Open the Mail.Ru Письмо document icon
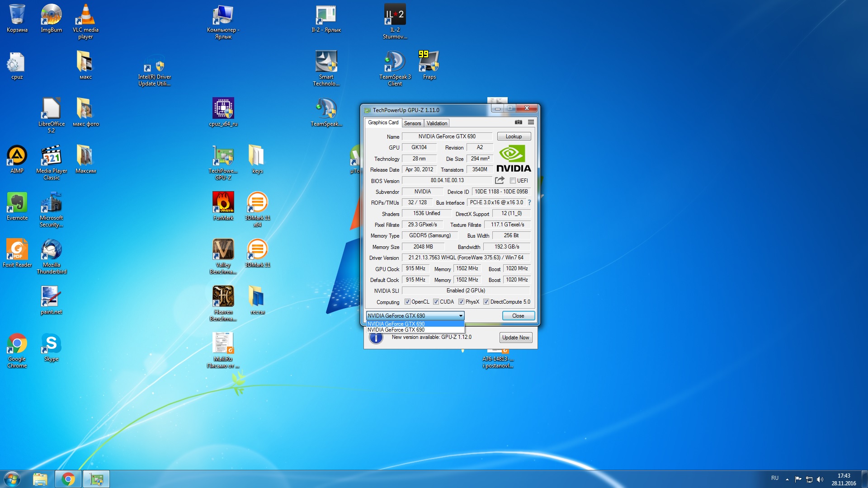This screenshot has width=868, height=488. coord(223,351)
